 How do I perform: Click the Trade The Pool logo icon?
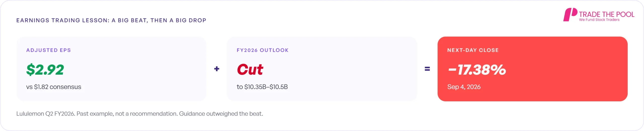(x=570, y=15)
